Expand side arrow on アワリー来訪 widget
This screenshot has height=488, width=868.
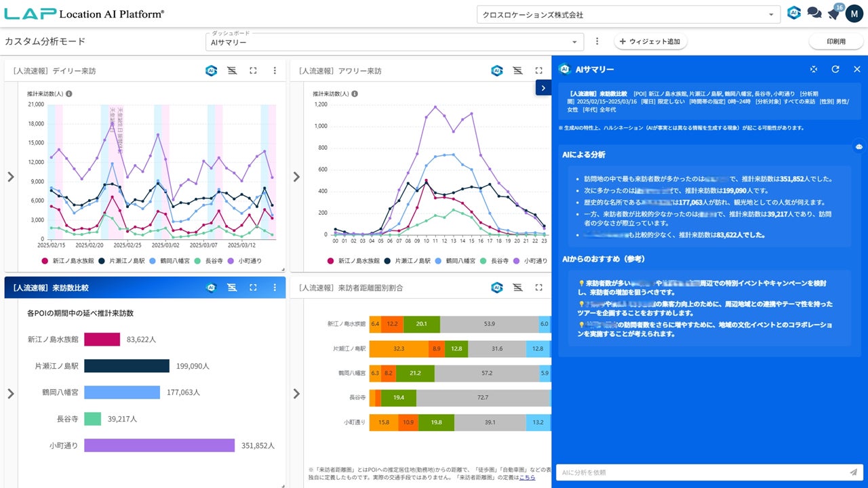pyautogui.click(x=296, y=177)
